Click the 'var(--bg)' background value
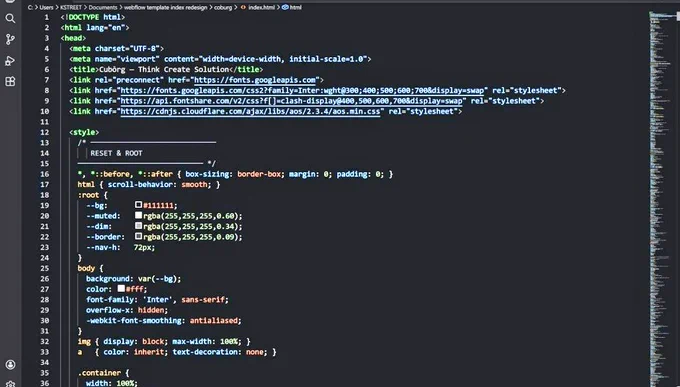 (157, 279)
